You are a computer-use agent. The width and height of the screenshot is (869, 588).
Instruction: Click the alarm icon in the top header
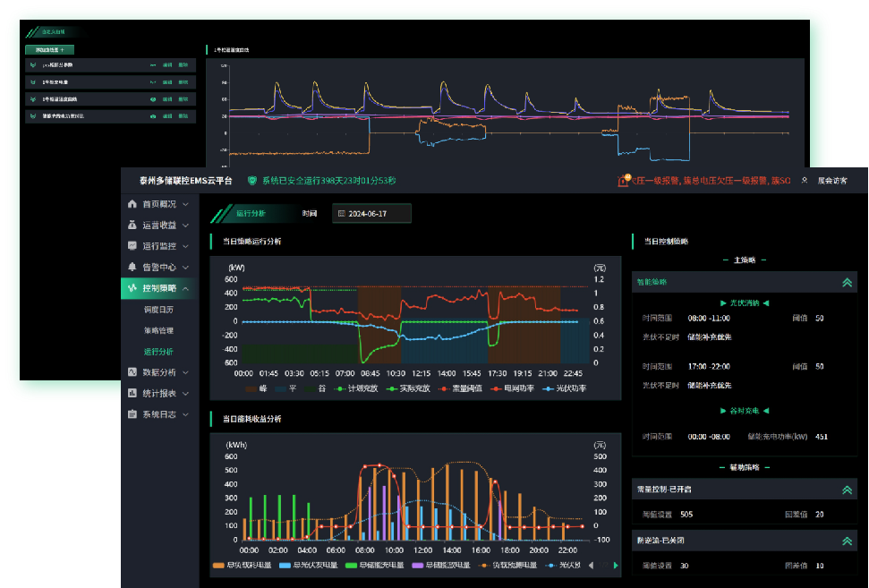[624, 181]
